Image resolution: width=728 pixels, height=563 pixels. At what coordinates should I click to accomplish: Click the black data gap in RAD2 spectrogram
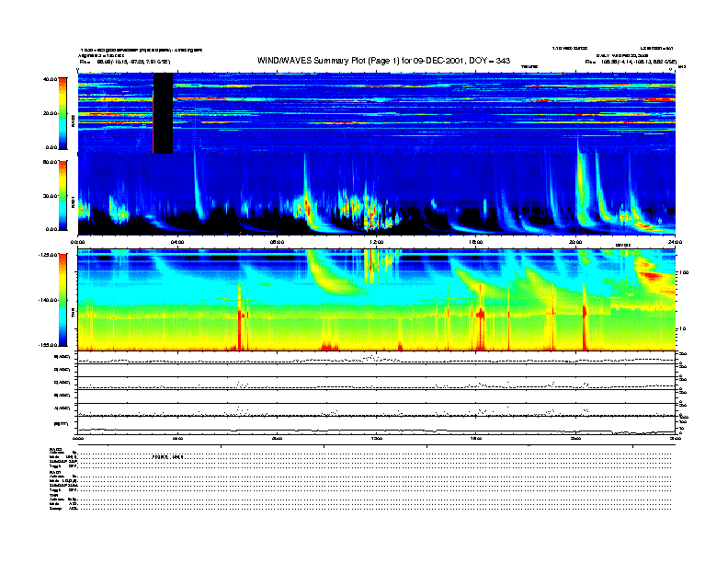(x=162, y=113)
